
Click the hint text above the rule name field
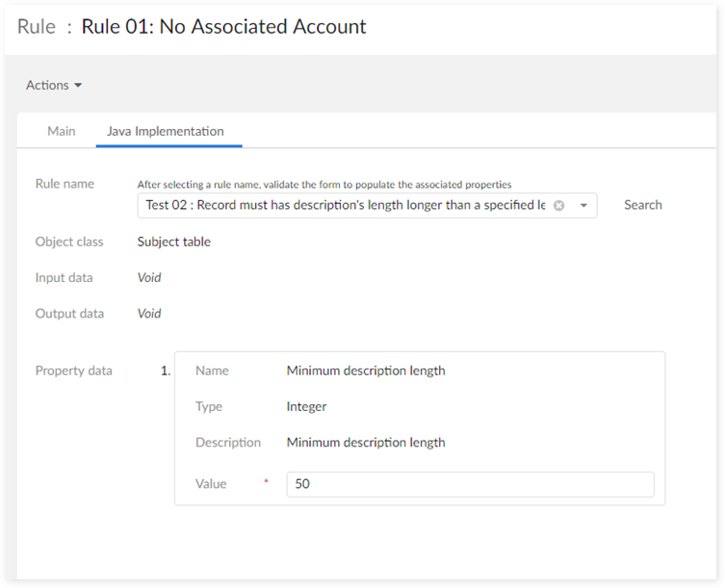(324, 184)
